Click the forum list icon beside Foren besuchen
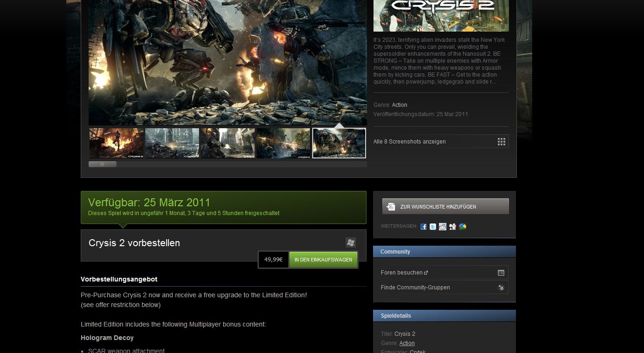 [x=501, y=273]
